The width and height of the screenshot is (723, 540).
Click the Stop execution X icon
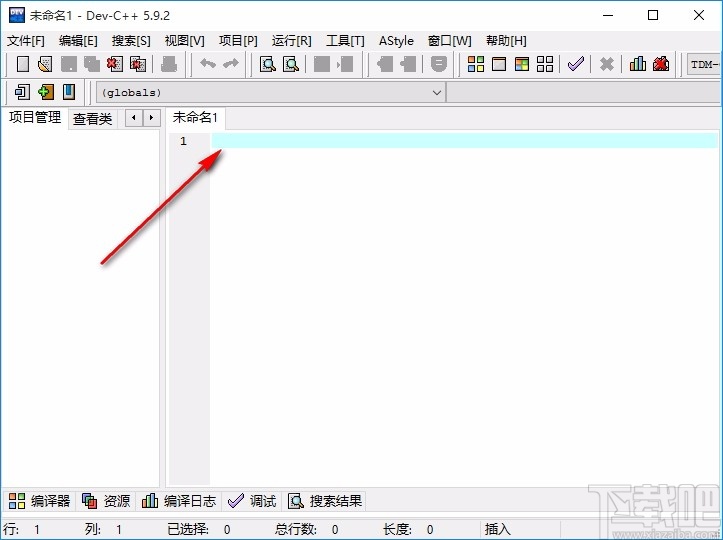point(607,64)
